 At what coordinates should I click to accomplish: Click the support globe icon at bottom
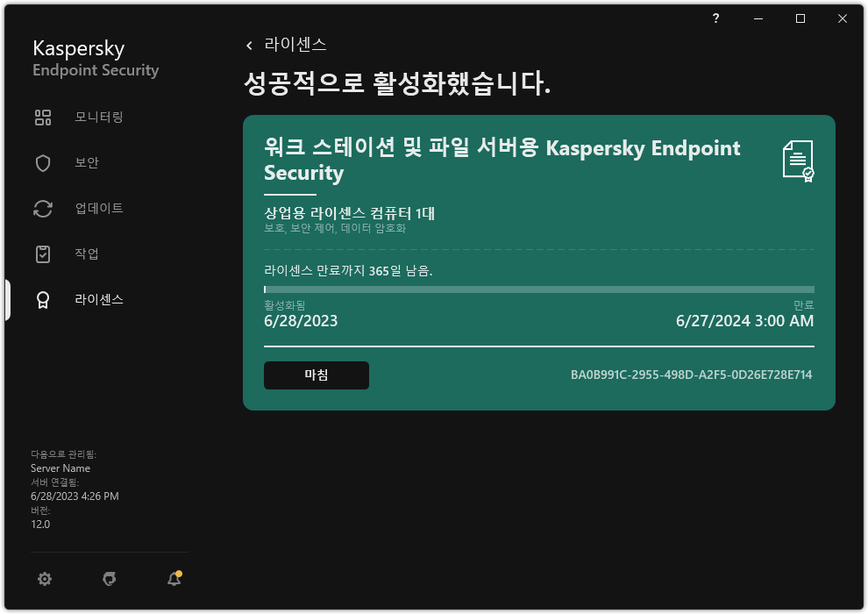(109, 579)
